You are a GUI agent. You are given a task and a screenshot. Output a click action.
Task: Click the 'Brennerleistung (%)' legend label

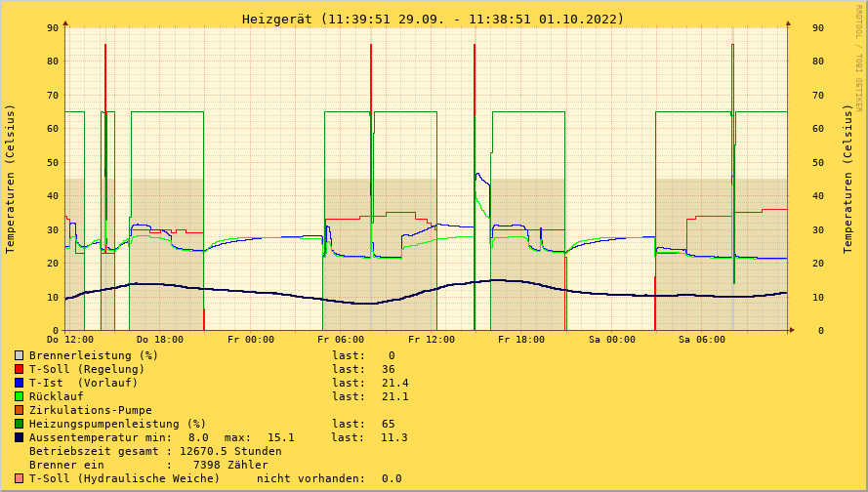94,355
